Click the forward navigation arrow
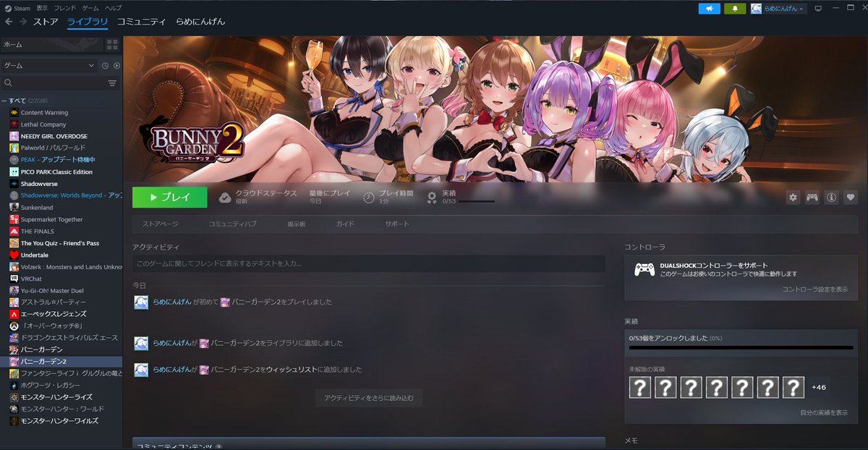 pos(22,22)
